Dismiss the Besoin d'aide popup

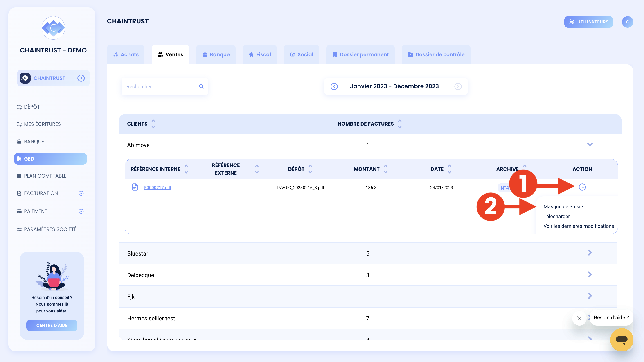pyautogui.click(x=579, y=318)
